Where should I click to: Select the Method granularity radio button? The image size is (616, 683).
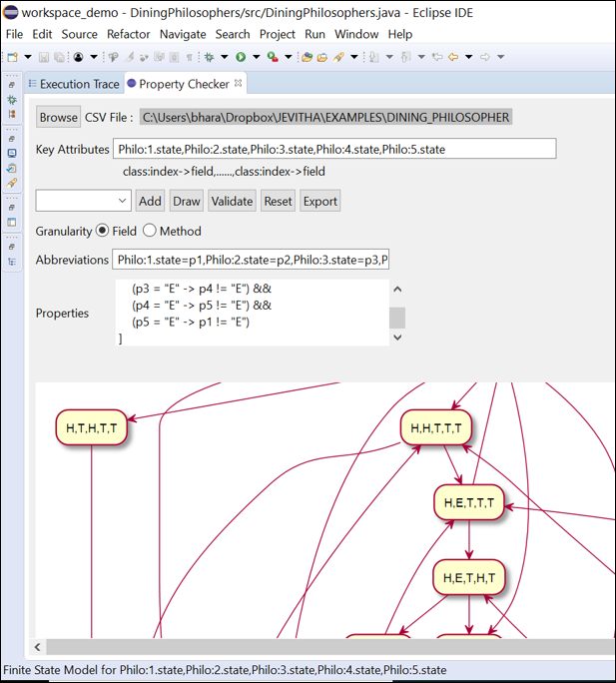(150, 231)
